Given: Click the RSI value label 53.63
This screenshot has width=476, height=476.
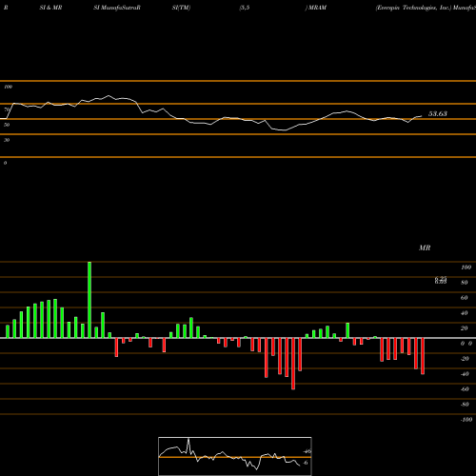Looking at the screenshot, I should (x=438, y=113).
